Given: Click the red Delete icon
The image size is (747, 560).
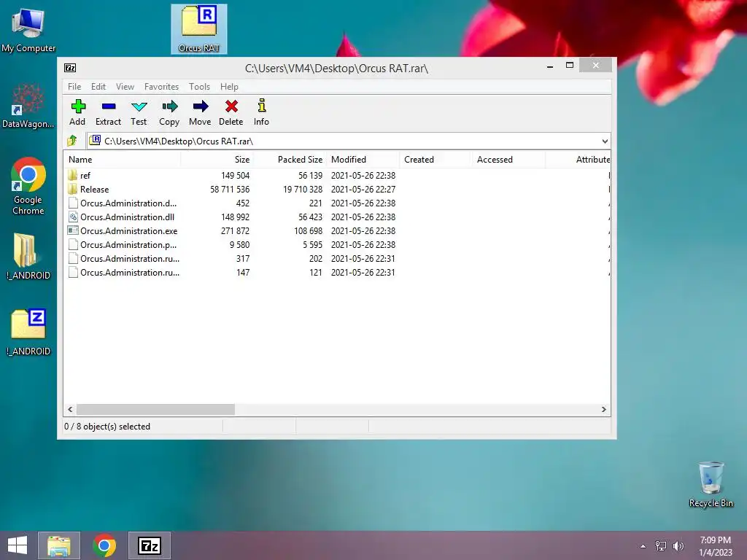Looking at the screenshot, I should (231, 106).
